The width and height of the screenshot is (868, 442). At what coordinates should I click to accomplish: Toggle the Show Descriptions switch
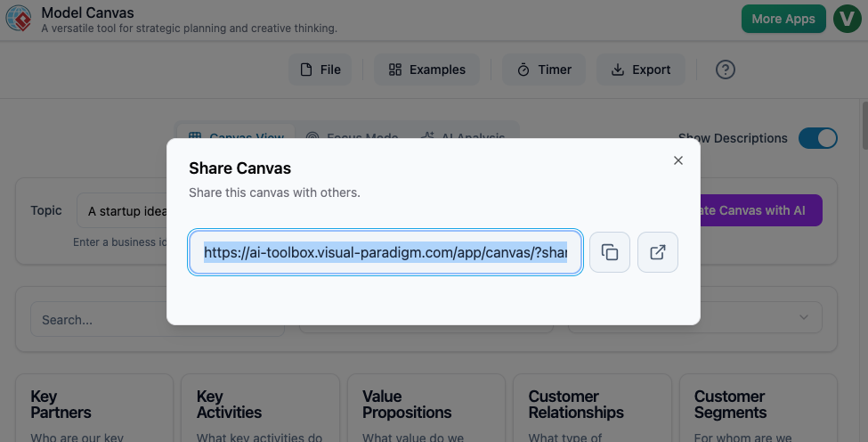click(817, 138)
